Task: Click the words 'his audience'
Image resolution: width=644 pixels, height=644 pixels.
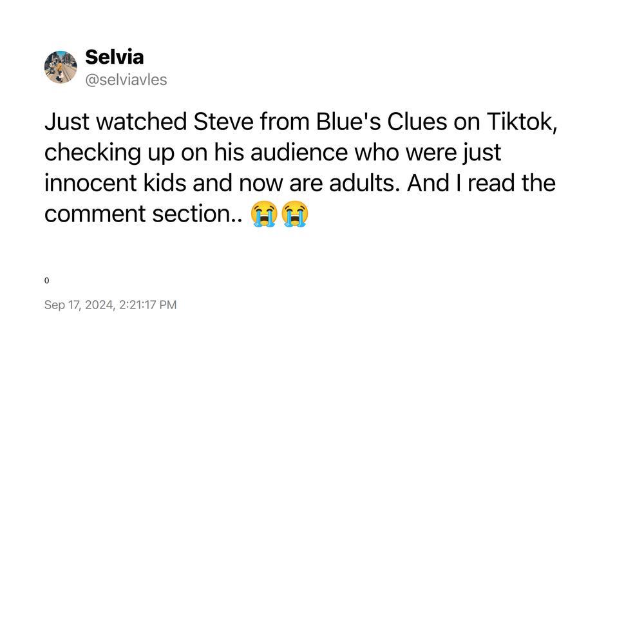Action: 281,153
